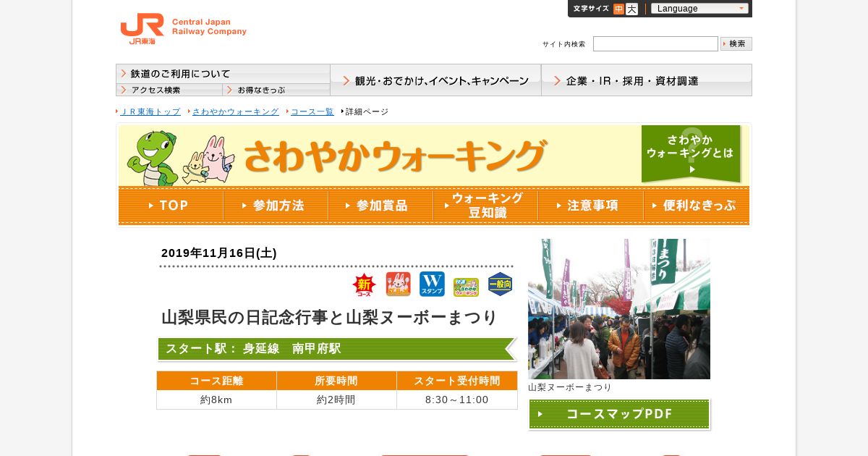Screen dimensions: 868x456
Task: Open 鉄道のご利用について menu
Action: 223,73
